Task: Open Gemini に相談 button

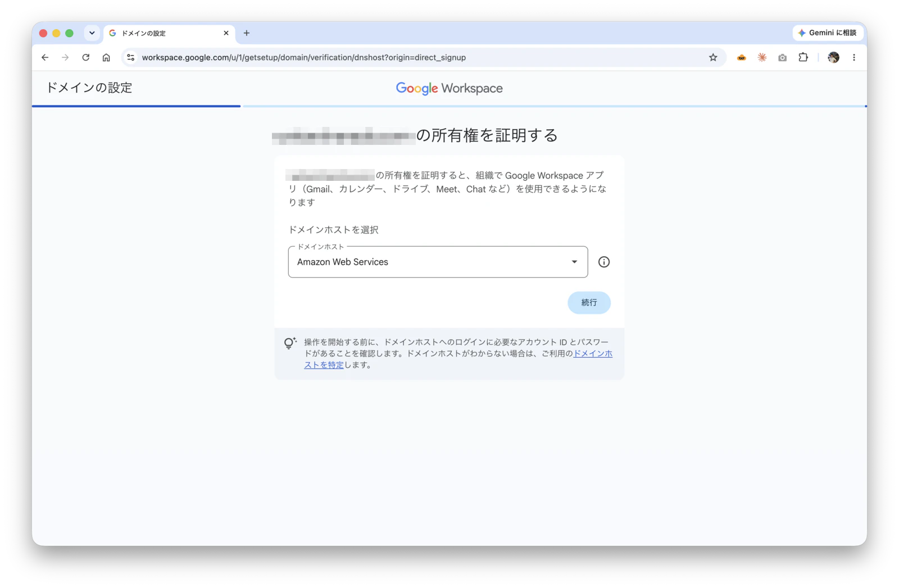Action: pyautogui.click(x=828, y=33)
